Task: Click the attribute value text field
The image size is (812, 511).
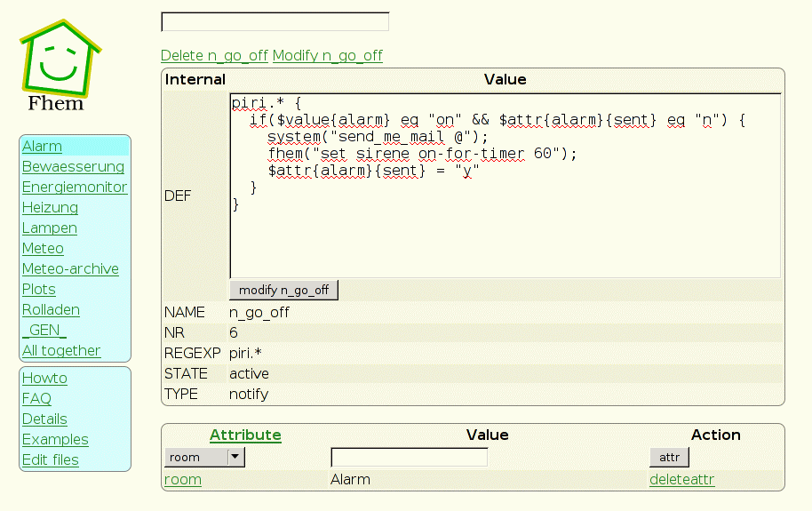Action: point(409,458)
